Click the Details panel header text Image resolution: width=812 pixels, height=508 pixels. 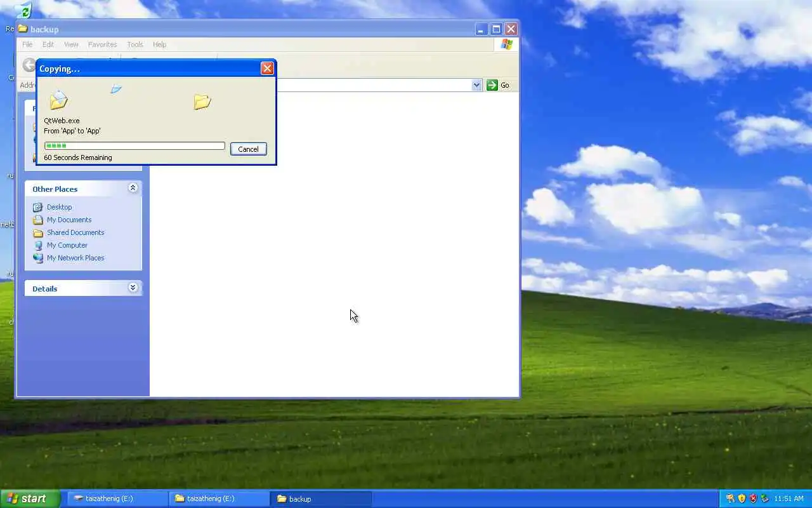(45, 288)
